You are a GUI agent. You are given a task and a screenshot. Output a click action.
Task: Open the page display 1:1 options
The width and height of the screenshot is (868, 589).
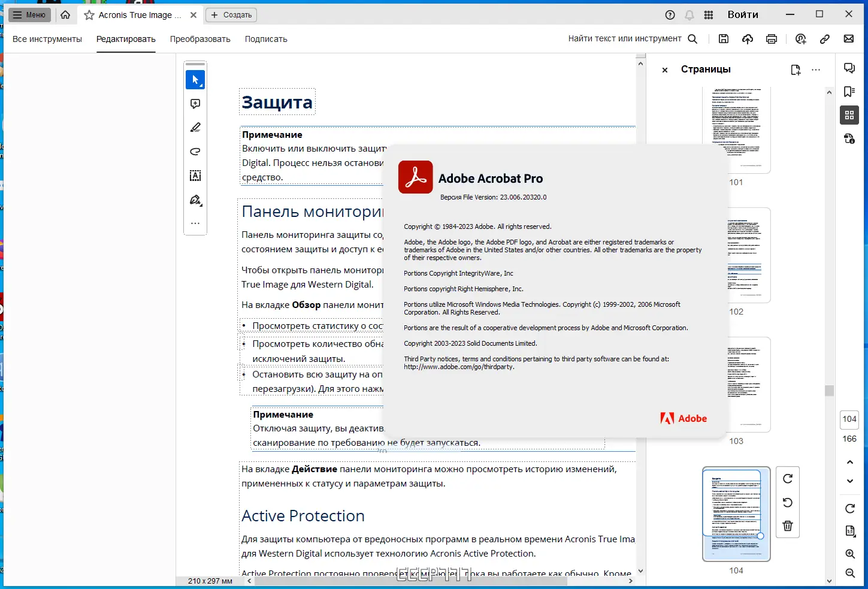tap(849, 531)
